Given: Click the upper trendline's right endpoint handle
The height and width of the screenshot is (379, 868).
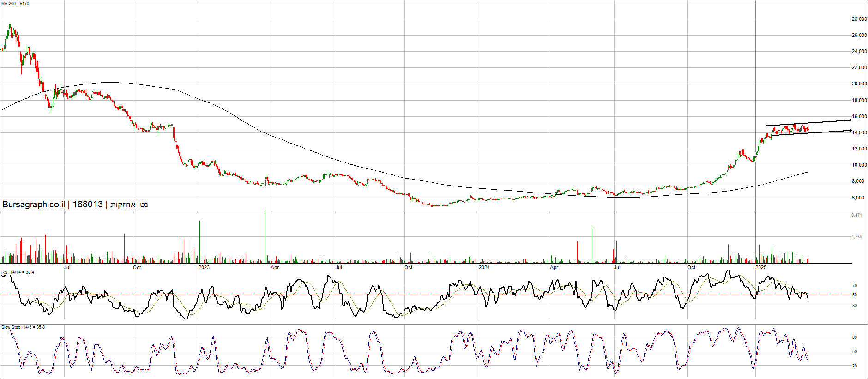Looking at the screenshot, I should coord(850,120).
